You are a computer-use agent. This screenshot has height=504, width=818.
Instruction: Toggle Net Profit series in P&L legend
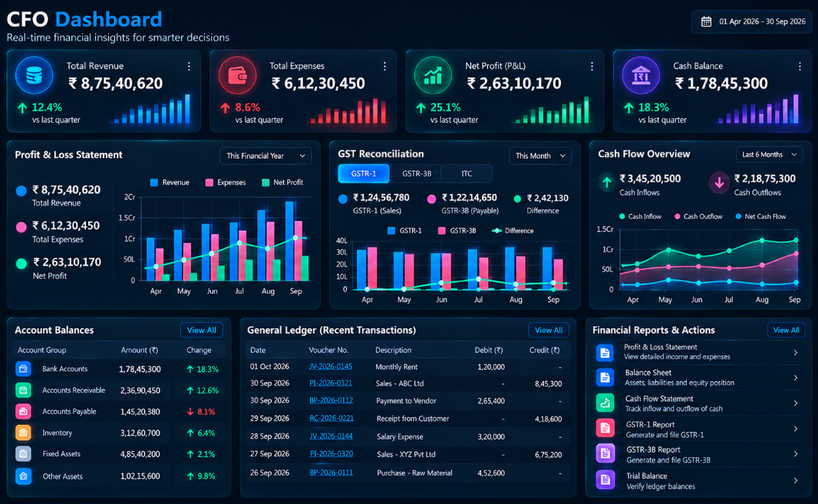coord(282,183)
